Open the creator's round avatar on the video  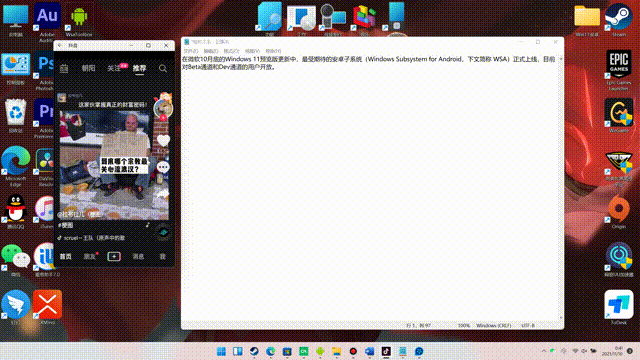(x=163, y=108)
